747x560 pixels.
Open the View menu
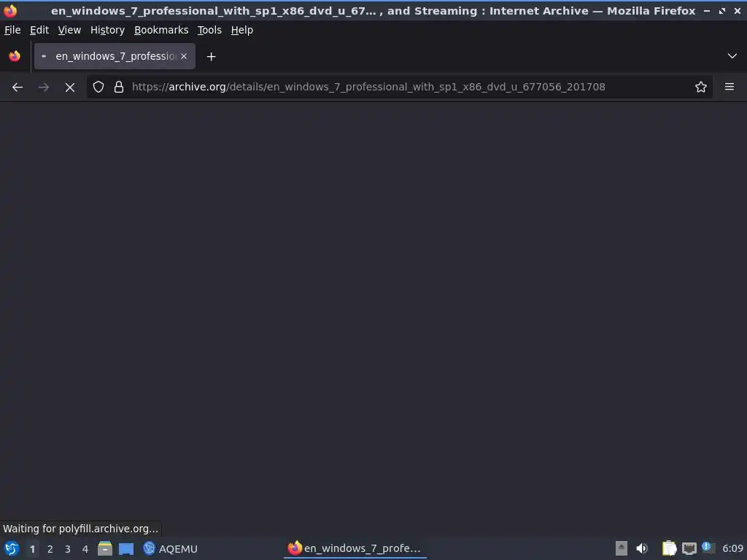[x=69, y=30]
